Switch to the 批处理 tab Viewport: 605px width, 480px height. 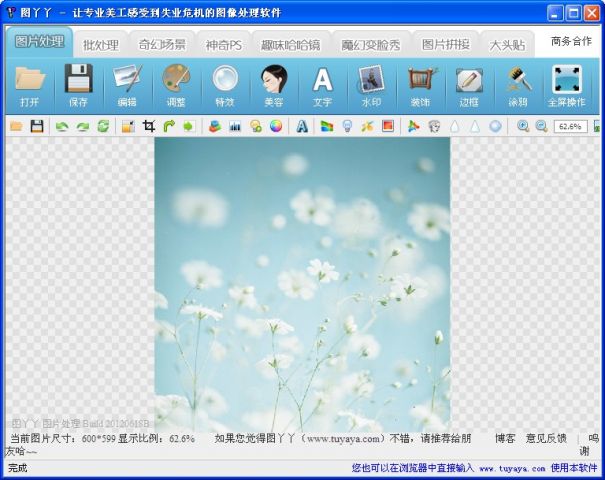point(100,45)
